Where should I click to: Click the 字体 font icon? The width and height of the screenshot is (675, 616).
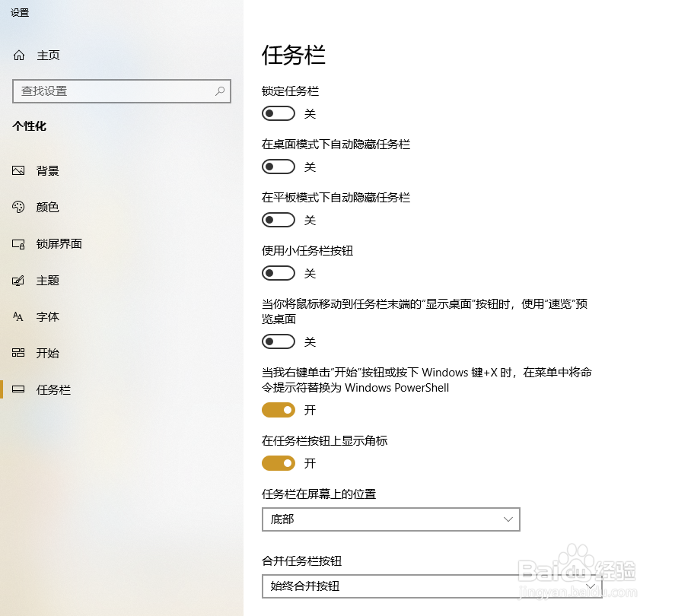click(x=18, y=316)
